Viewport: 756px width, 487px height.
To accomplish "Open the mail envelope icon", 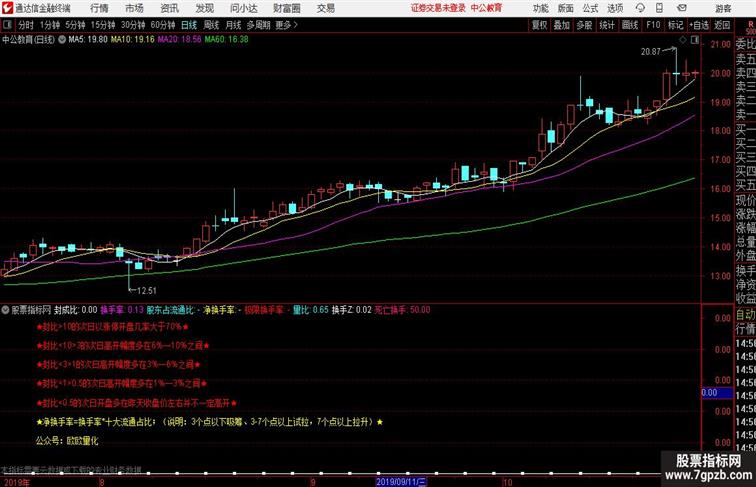I will pyautogui.click(x=682, y=8).
